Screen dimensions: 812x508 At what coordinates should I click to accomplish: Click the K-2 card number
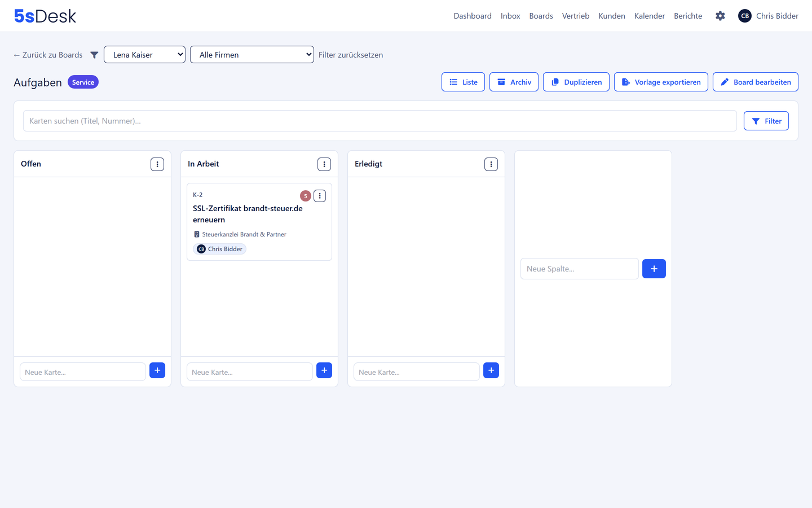[x=197, y=195]
